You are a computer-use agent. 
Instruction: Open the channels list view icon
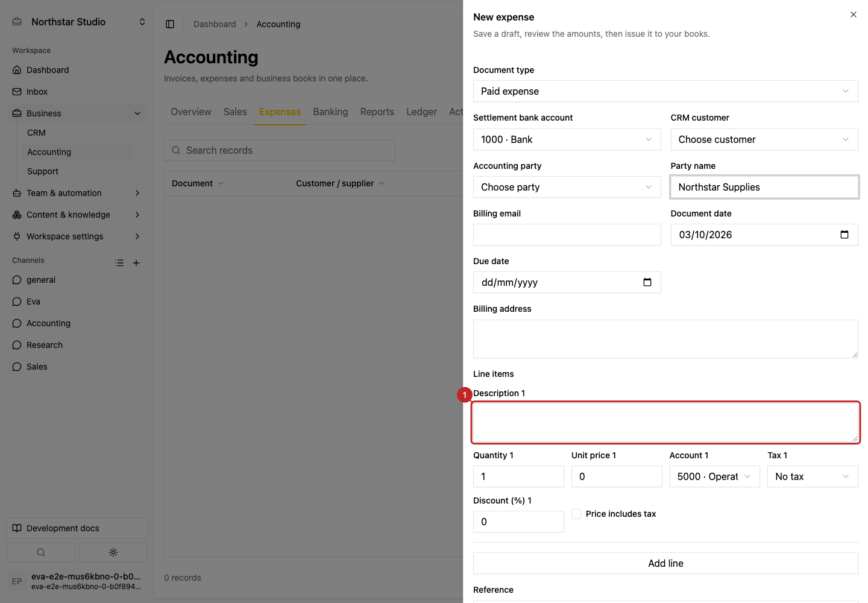tap(119, 263)
